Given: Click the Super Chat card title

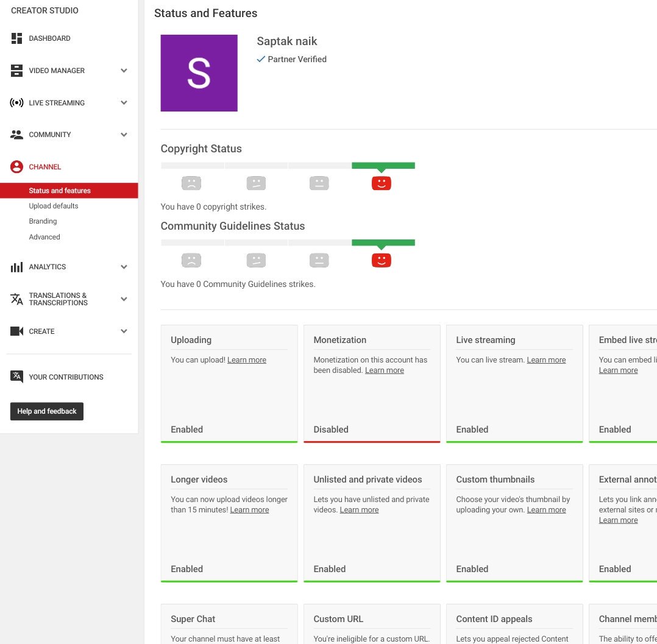Looking at the screenshot, I should pos(193,619).
